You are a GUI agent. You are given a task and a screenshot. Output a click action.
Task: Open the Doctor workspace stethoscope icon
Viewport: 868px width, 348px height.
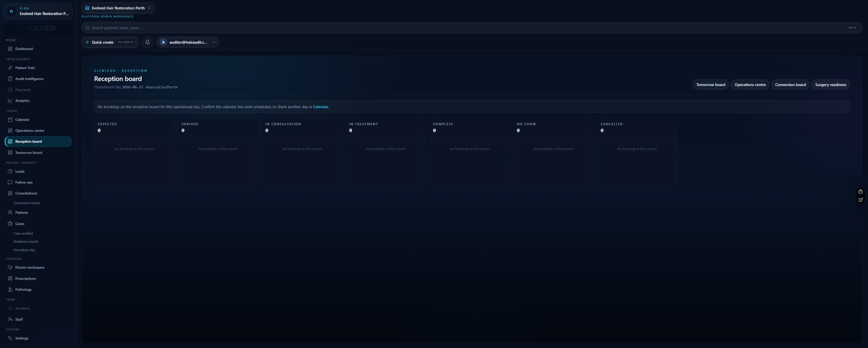pos(10,267)
